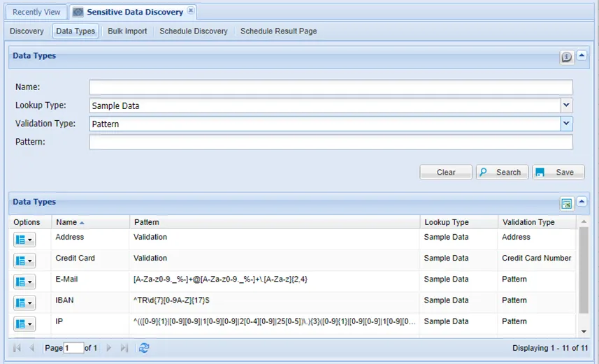
Task: Open options menu for the Address row
Action: pyautogui.click(x=24, y=240)
